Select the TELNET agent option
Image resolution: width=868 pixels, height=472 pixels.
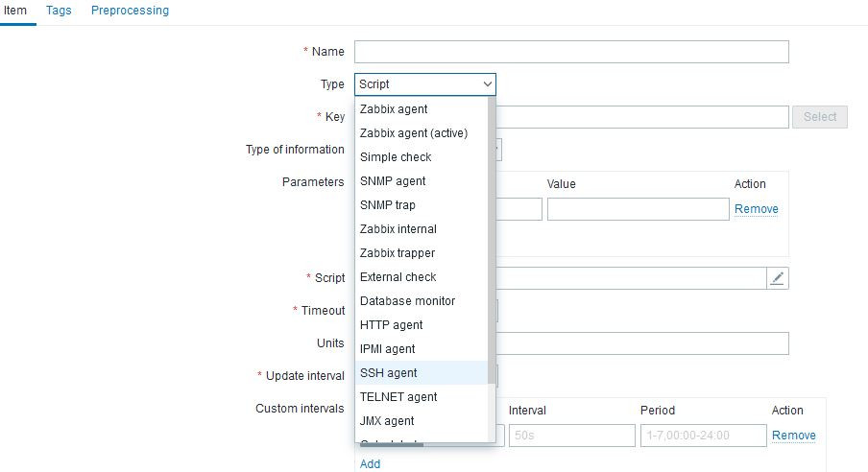point(398,397)
